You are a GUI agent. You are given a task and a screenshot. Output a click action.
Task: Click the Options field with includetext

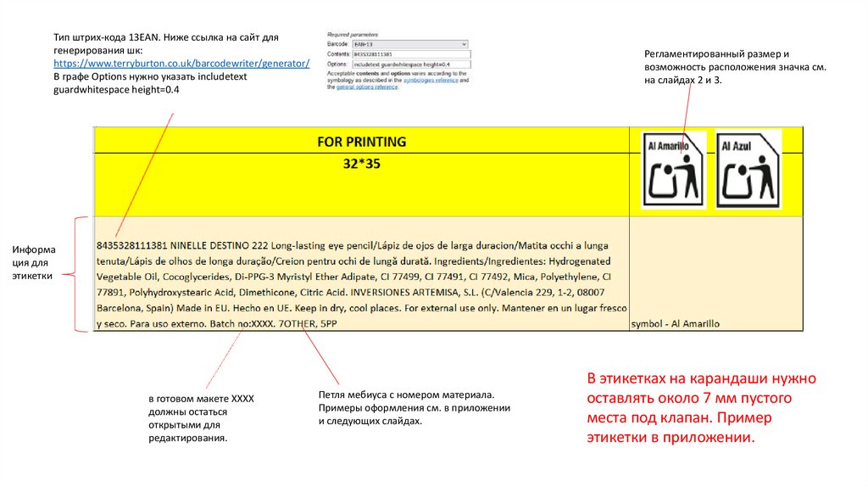(411, 64)
